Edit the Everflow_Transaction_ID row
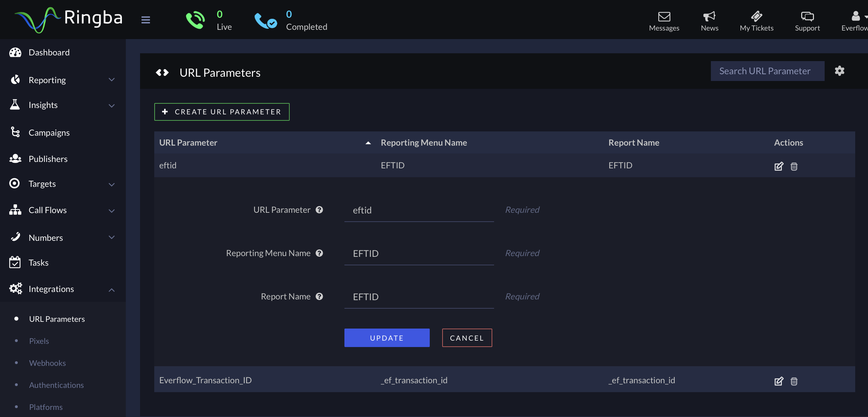Screen dimensions: 868x417 point(779,381)
